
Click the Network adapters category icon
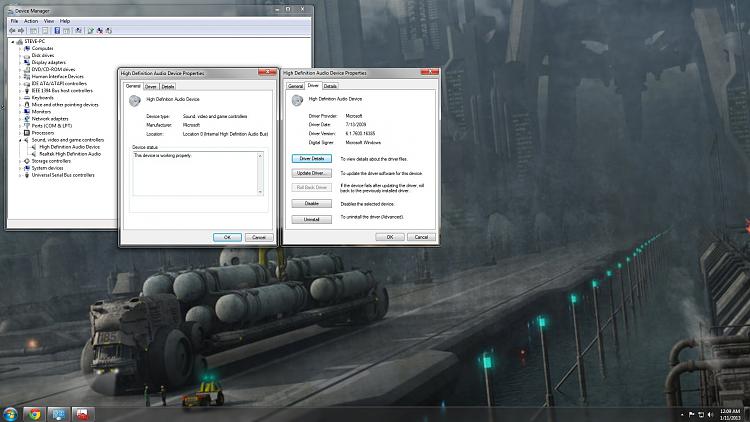point(27,119)
